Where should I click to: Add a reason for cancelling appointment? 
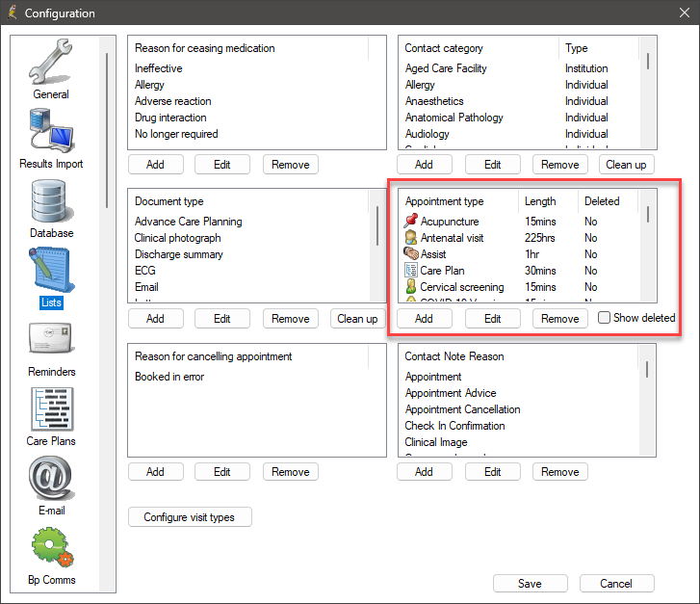pyautogui.click(x=155, y=472)
